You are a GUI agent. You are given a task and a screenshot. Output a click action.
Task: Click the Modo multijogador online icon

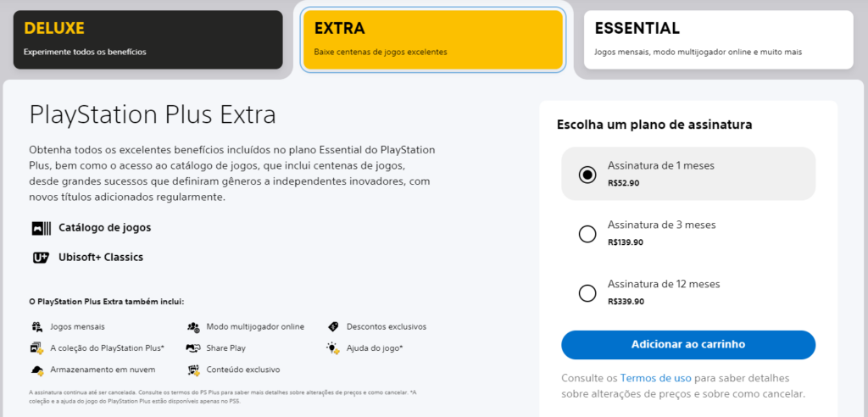point(193,326)
